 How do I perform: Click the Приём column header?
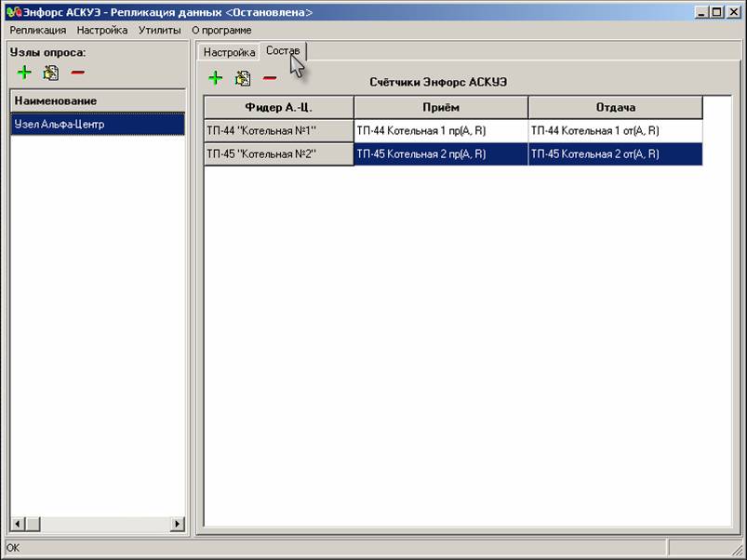[441, 107]
